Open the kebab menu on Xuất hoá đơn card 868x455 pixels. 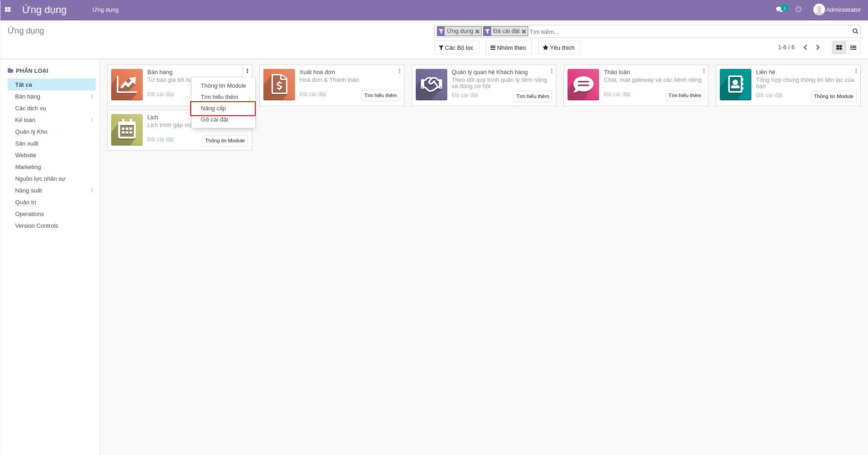[x=399, y=71]
